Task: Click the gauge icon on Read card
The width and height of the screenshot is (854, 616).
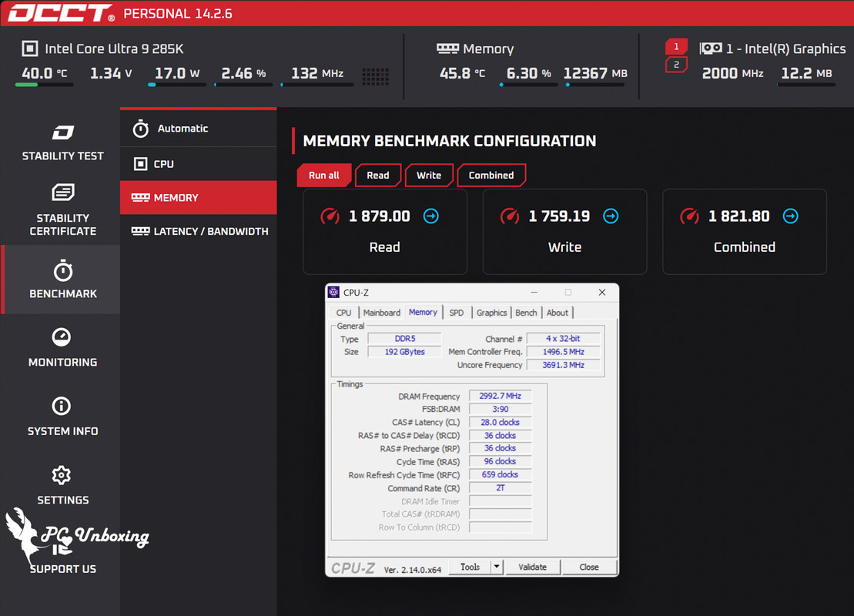Action: tap(330, 216)
